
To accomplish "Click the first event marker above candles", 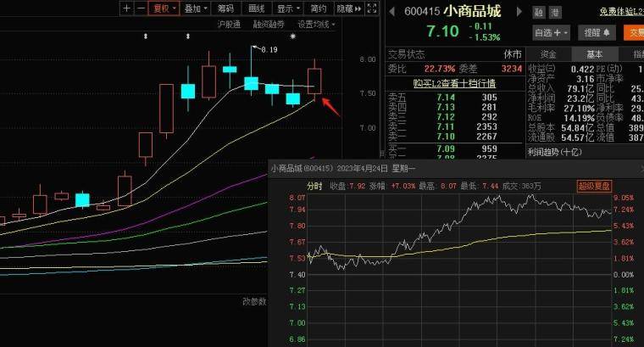I will click(146, 36).
